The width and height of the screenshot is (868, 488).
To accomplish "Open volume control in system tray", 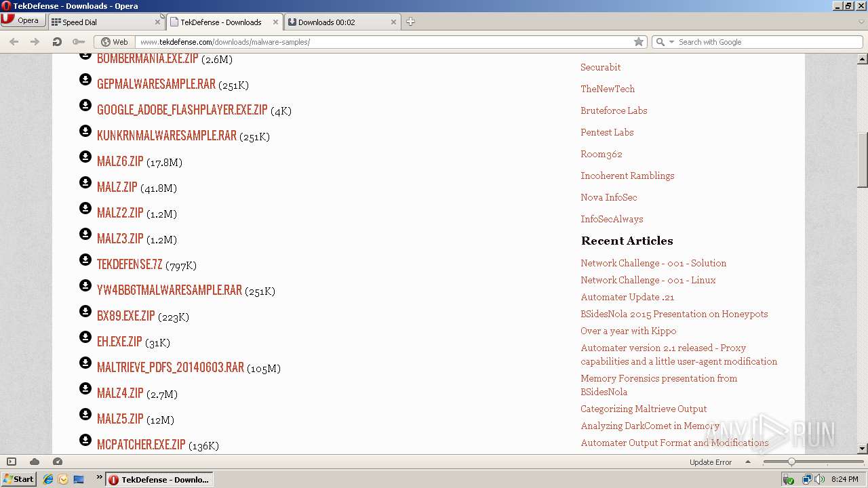I will point(819,479).
